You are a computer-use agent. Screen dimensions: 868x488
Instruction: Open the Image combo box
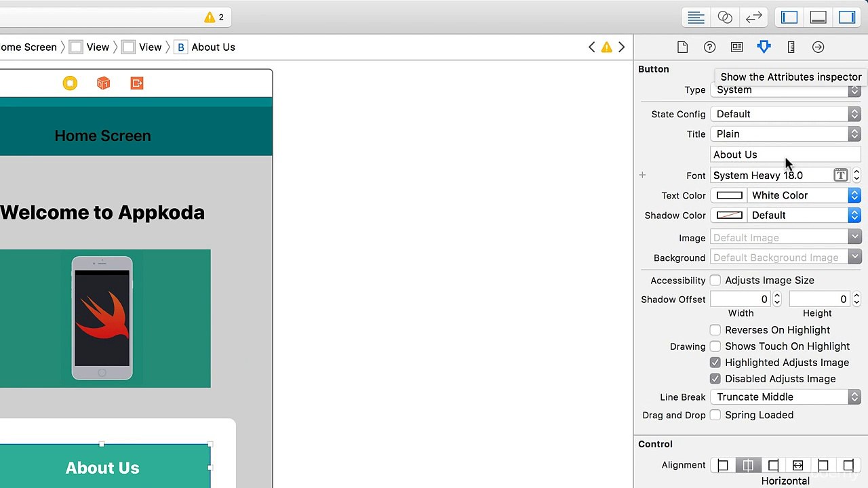pyautogui.click(x=785, y=238)
